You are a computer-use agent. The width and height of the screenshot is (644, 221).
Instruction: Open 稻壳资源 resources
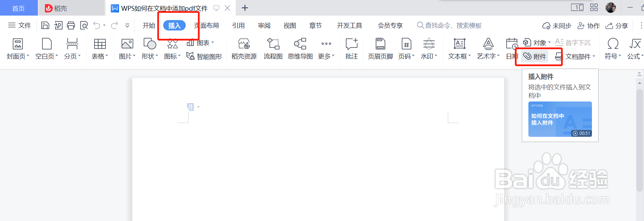[x=244, y=49]
